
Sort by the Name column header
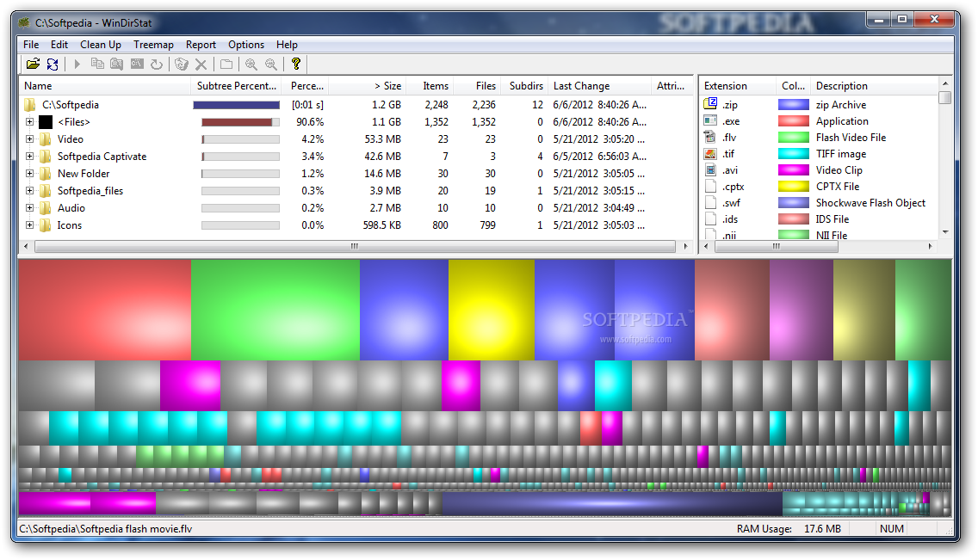pos(105,86)
